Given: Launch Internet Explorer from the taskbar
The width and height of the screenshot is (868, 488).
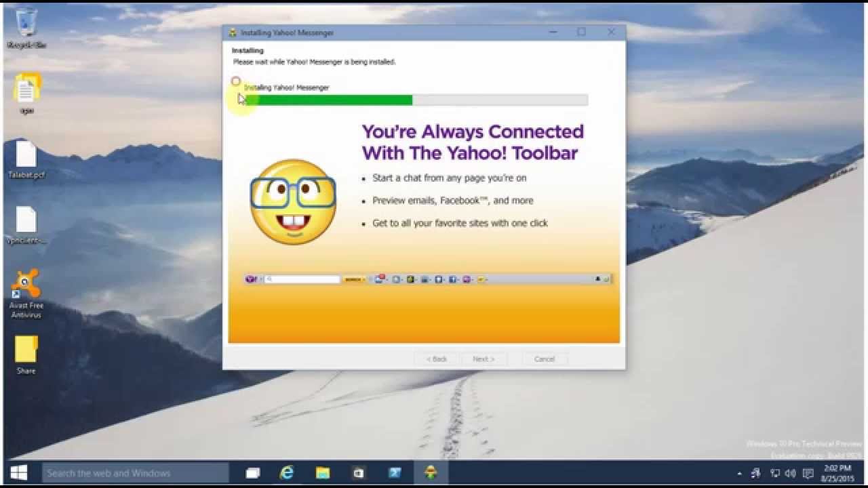Looking at the screenshot, I should tap(288, 473).
